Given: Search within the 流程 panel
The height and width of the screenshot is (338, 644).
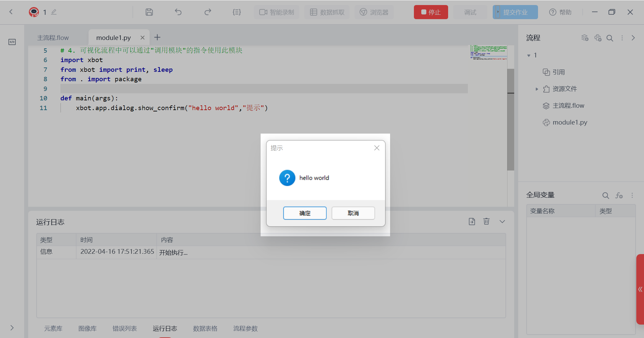Looking at the screenshot, I should [x=610, y=38].
